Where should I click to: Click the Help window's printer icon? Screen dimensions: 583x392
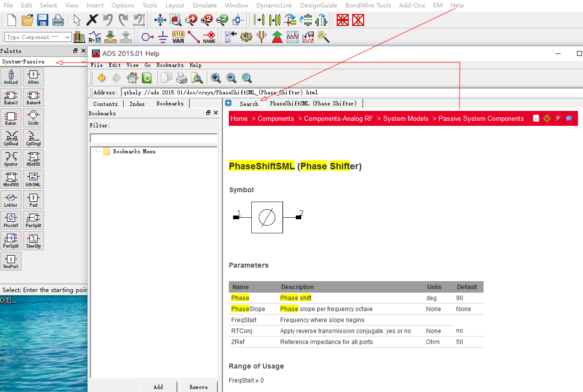coord(181,78)
